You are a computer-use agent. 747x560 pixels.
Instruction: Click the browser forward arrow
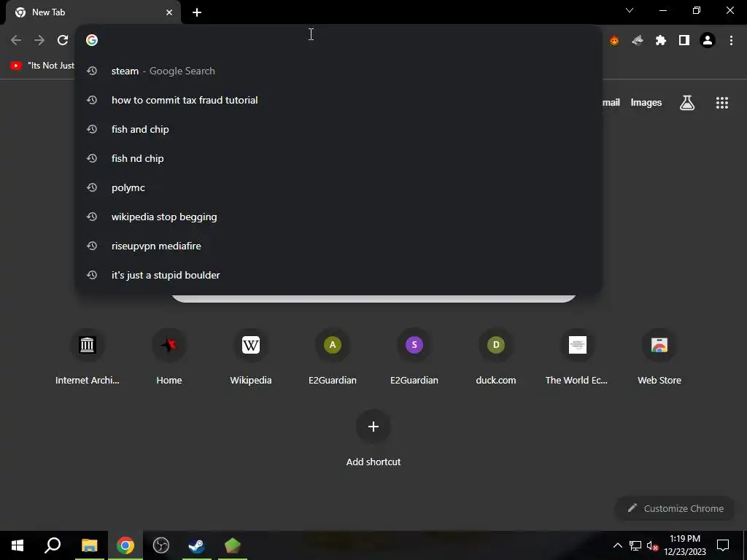(x=39, y=41)
